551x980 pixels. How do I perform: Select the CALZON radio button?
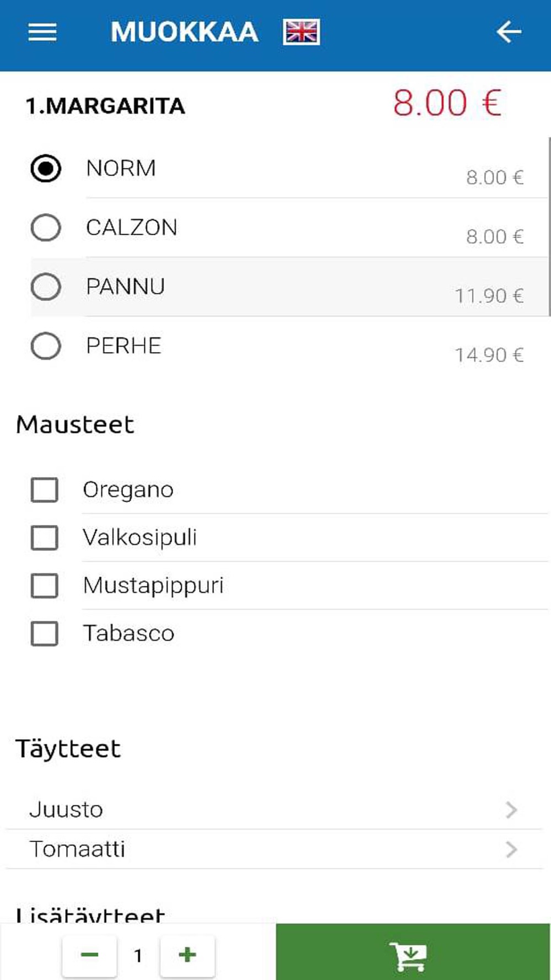(x=46, y=227)
